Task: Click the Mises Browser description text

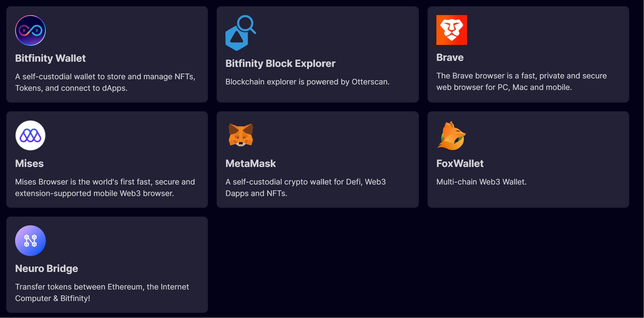Action: tap(105, 188)
